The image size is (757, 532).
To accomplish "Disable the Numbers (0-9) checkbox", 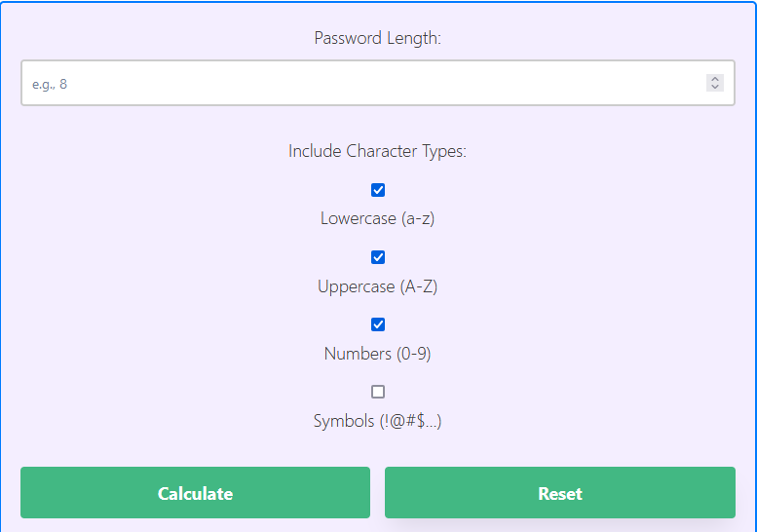I will pyautogui.click(x=378, y=324).
